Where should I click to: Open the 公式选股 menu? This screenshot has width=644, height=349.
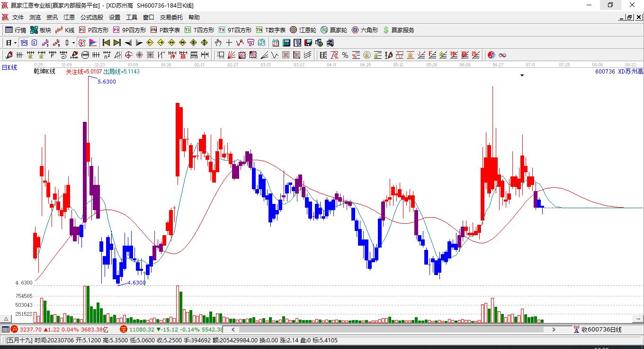[92, 18]
